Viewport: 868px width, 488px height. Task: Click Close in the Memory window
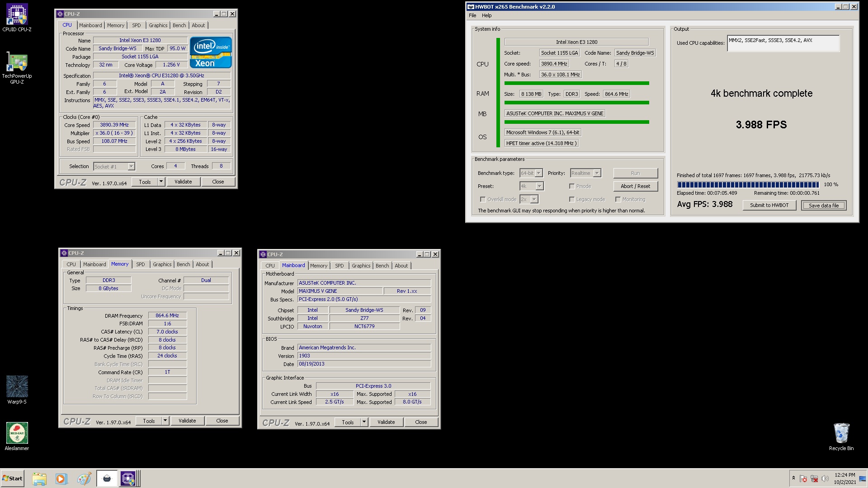coord(222,421)
